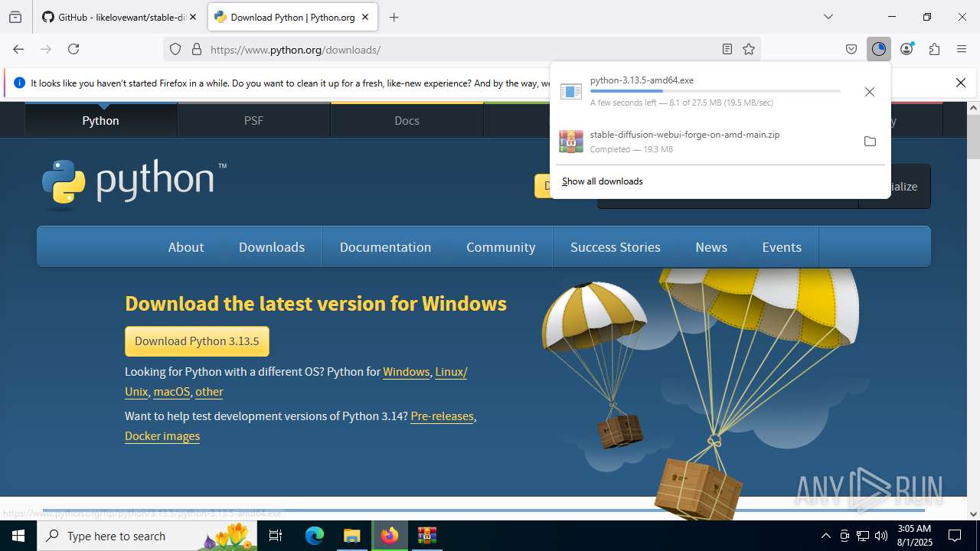980x551 pixels.
Task: Open the notification center icon
Action: (x=955, y=536)
